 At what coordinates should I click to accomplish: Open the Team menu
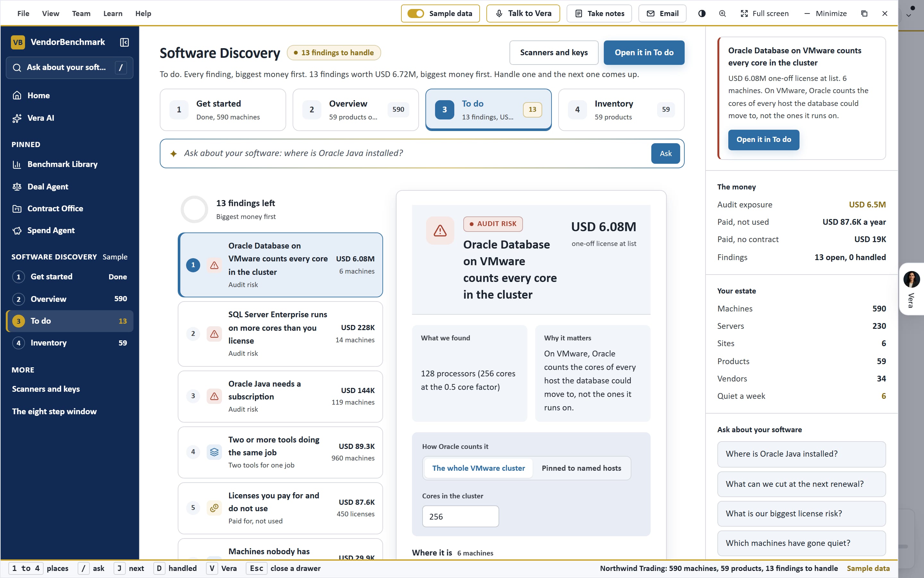pyautogui.click(x=81, y=13)
